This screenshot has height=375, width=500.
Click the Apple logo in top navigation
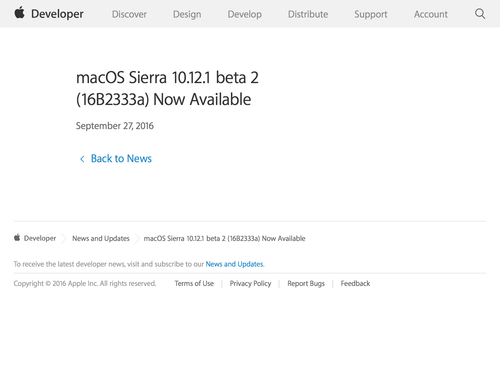click(x=19, y=13)
